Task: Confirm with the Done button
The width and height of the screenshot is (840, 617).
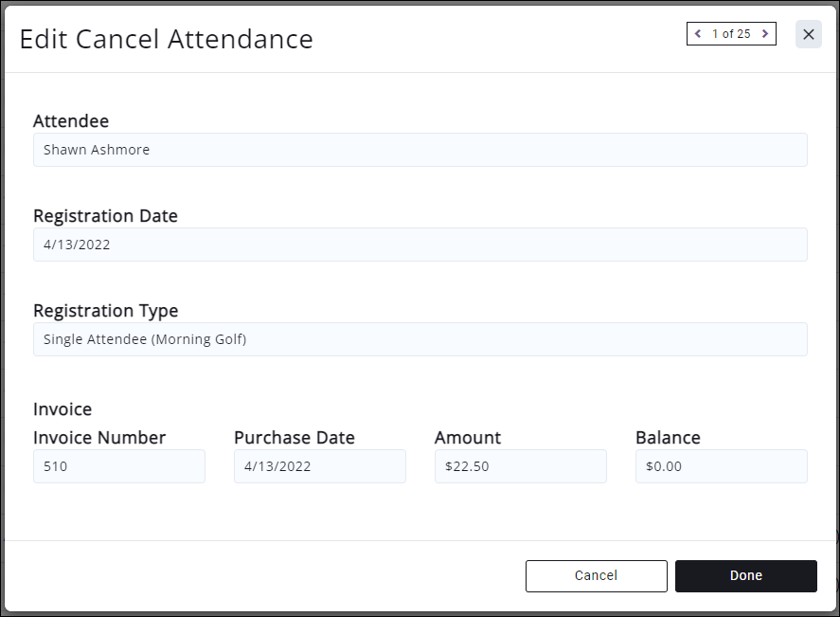Action: pos(746,575)
